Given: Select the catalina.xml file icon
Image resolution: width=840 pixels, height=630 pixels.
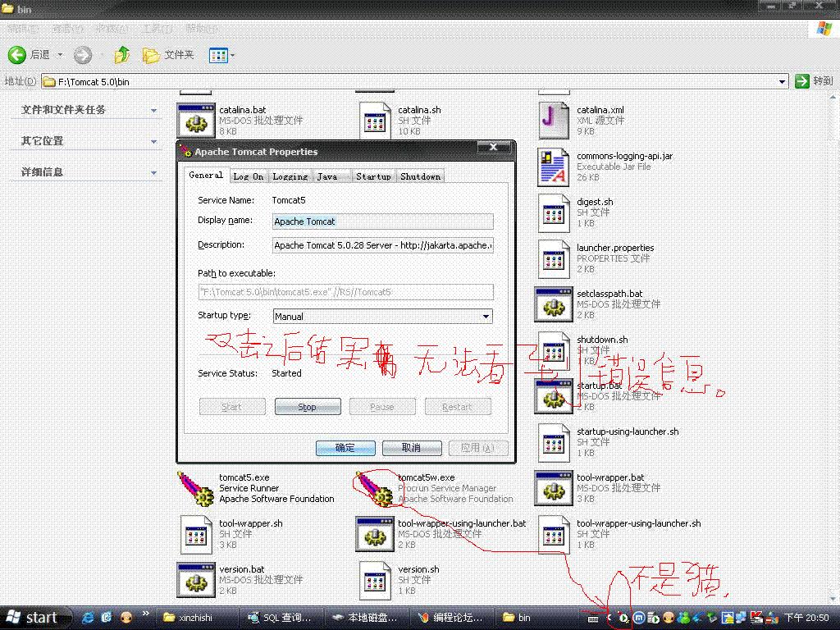Looking at the screenshot, I should tap(553, 120).
